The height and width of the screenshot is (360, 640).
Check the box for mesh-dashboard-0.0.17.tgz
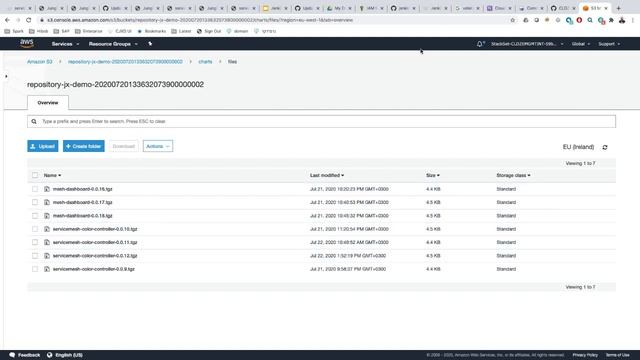(x=35, y=202)
